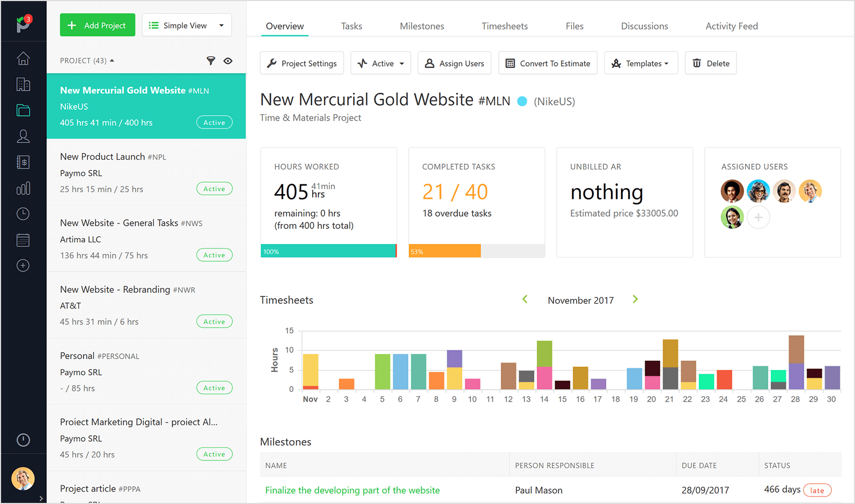855x504 pixels.
Task: Select New Website - Rebranding project
Action: (x=146, y=305)
